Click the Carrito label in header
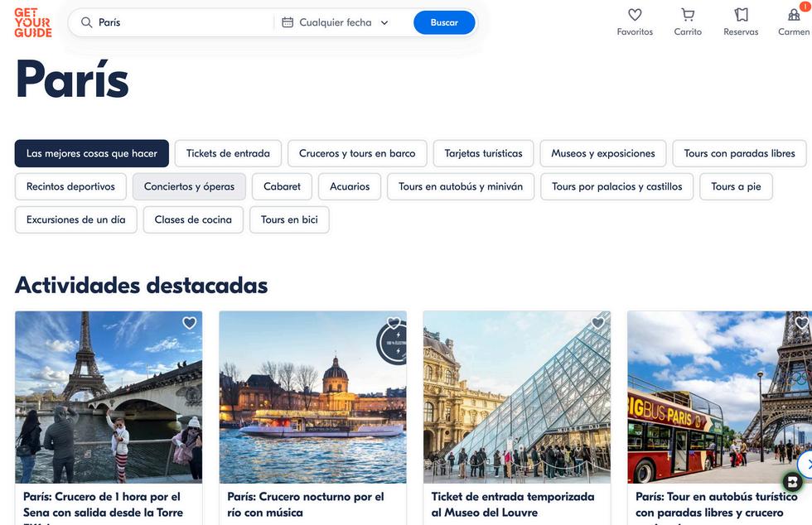The image size is (812, 525). (688, 31)
